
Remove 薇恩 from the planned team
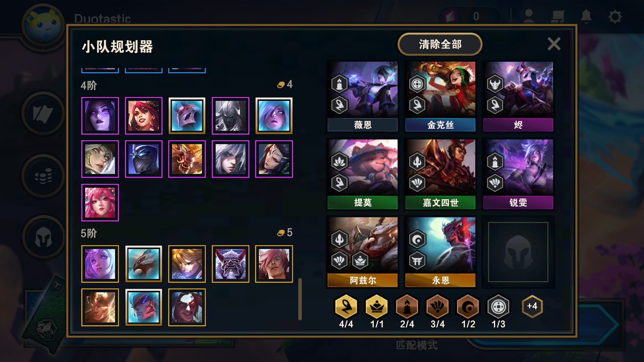click(x=363, y=96)
